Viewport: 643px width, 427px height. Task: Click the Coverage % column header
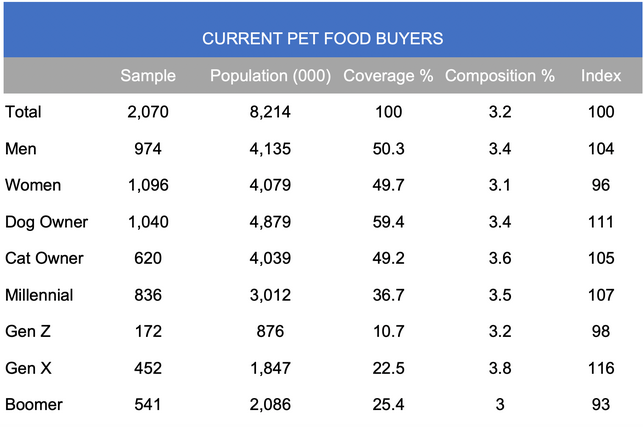tap(388, 75)
